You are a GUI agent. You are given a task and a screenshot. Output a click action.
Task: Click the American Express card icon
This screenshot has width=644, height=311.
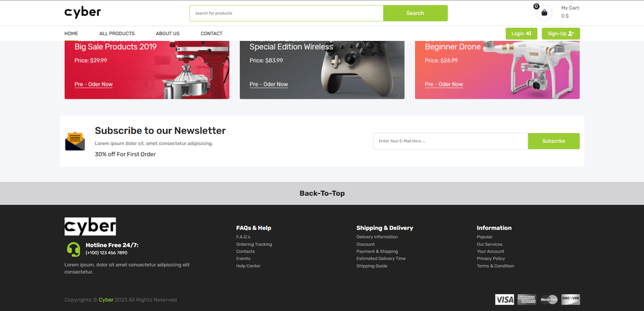pyautogui.click(x=526, y=300)
